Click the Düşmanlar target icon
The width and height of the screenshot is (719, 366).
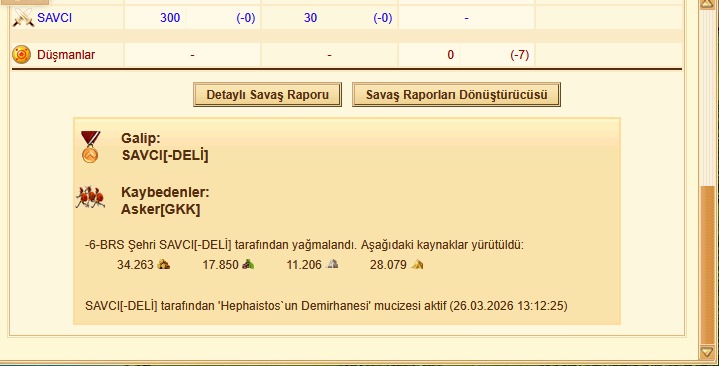point(21,55)
